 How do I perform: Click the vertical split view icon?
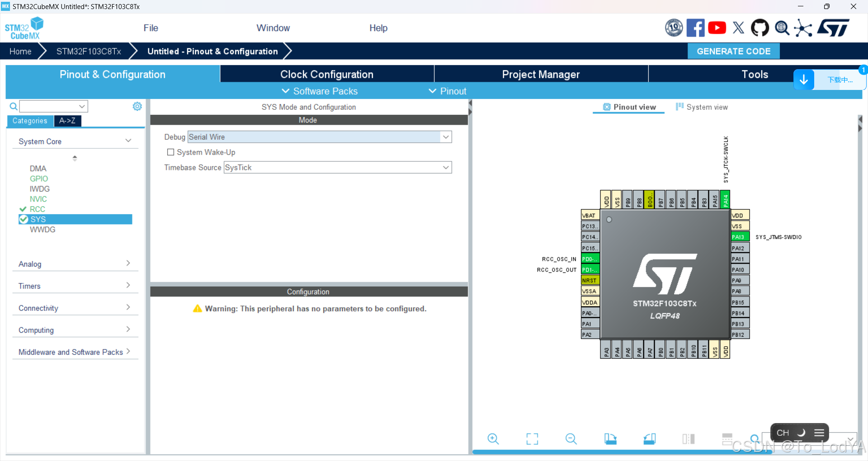(x=689, y=439)
